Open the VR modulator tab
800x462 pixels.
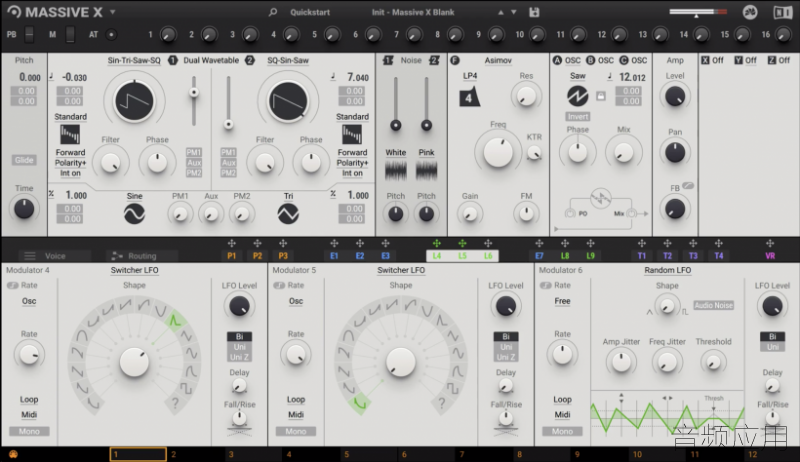[x=770, y=255]
